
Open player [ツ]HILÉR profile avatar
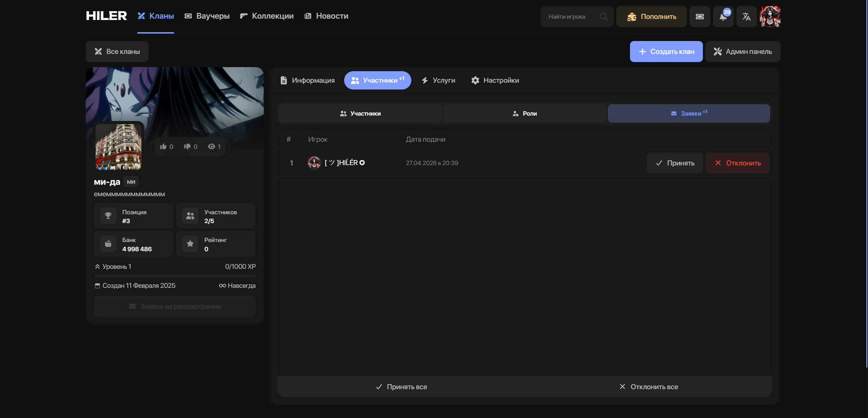tap(314, 163)
